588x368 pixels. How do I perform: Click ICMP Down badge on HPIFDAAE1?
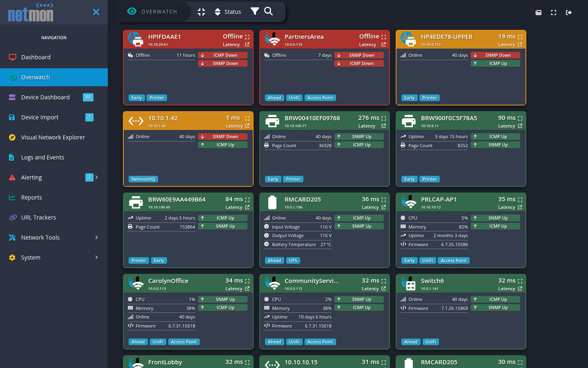[223, 55]
